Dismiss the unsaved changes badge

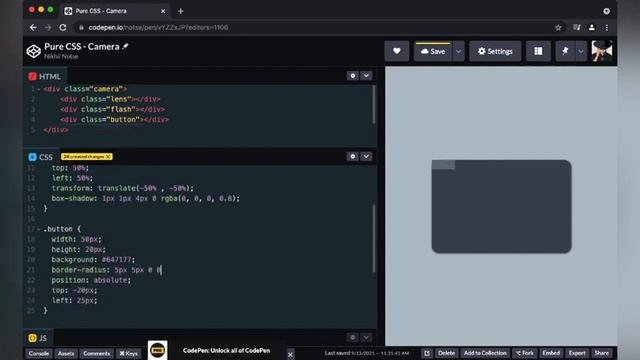tap(108, 156)
